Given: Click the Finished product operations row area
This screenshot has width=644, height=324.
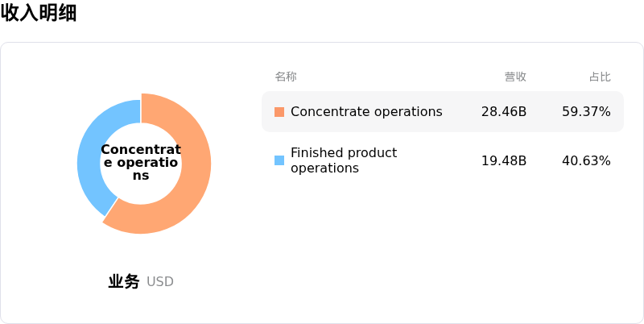Looking at the screenshot, I should pos(443,160).
